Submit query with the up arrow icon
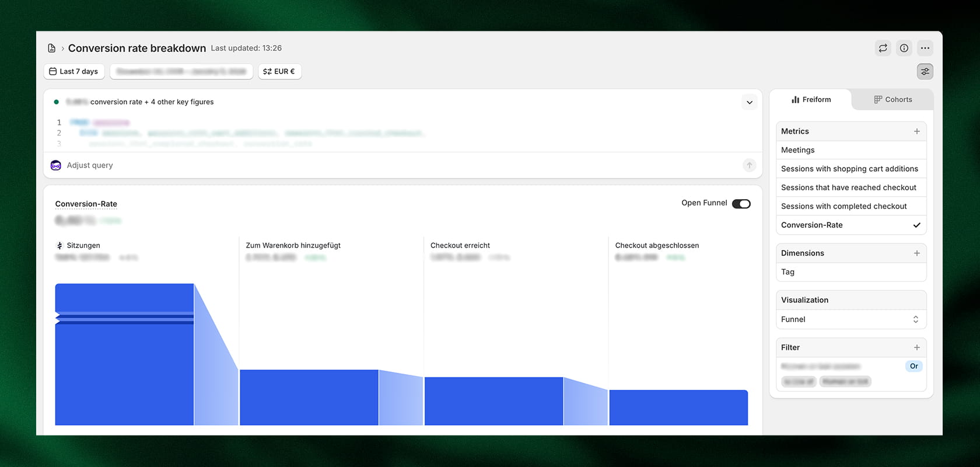The height and width of the screenshot is (467, 980). (749, 165)
